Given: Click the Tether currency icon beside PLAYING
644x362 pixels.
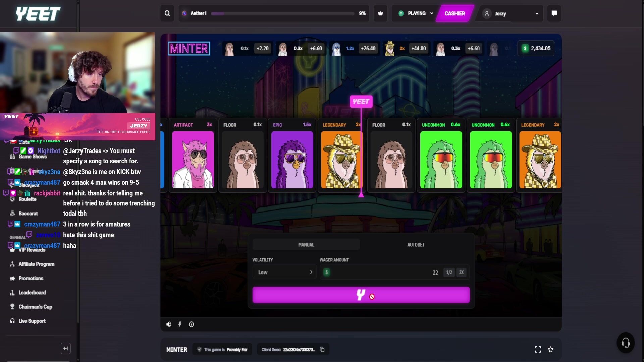Looking at the screenshot, I should click(x=401, y=13).
